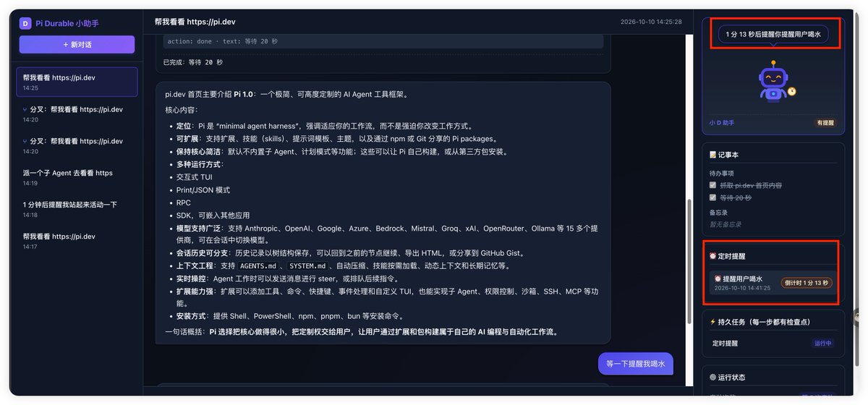Click the SYSTEM.md inline code
The width and height of the screenshot is (868, 405).
[x=307, y=266]
